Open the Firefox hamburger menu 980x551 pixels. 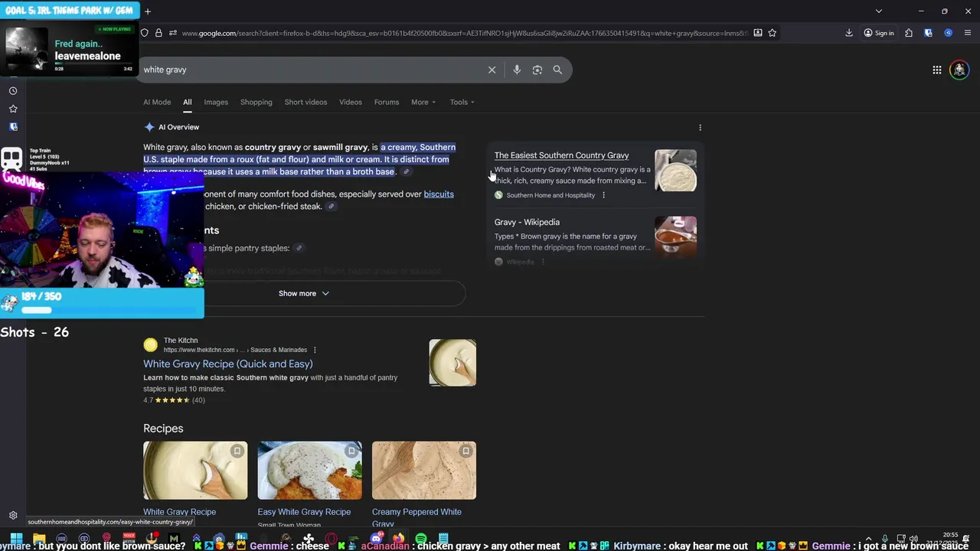click(968, 33)
